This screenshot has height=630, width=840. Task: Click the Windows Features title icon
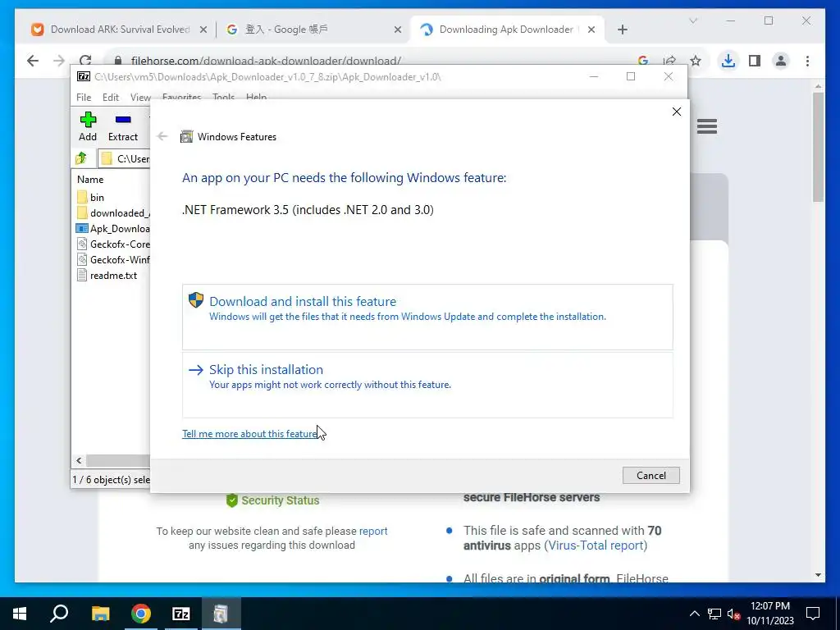click(186, 136)
